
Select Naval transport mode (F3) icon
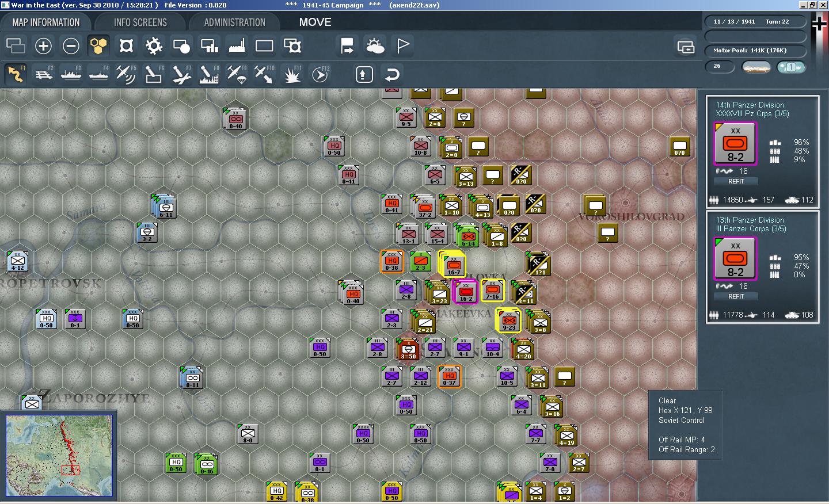click(71, 74)
